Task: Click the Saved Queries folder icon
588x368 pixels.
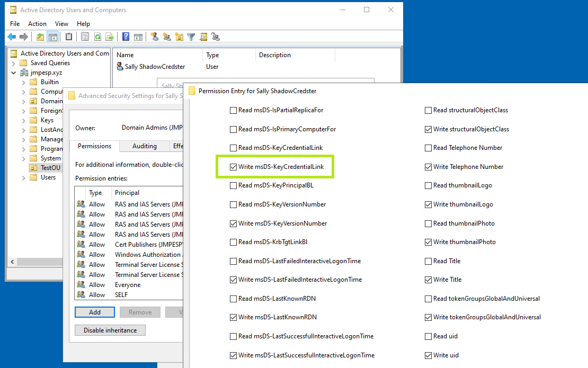Action: pyautogui.click(x=24, y=62)
